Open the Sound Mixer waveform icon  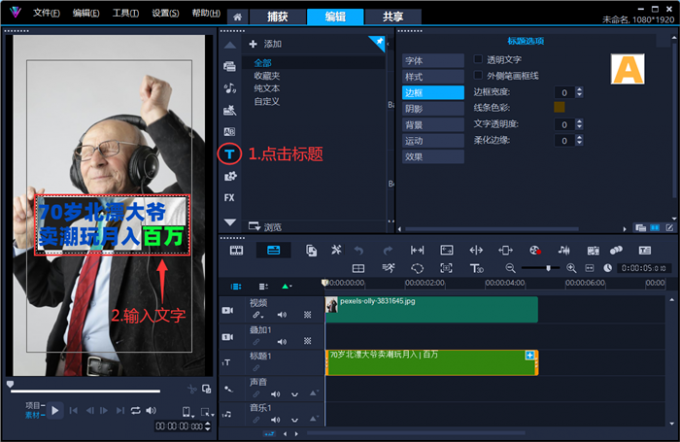564,250
